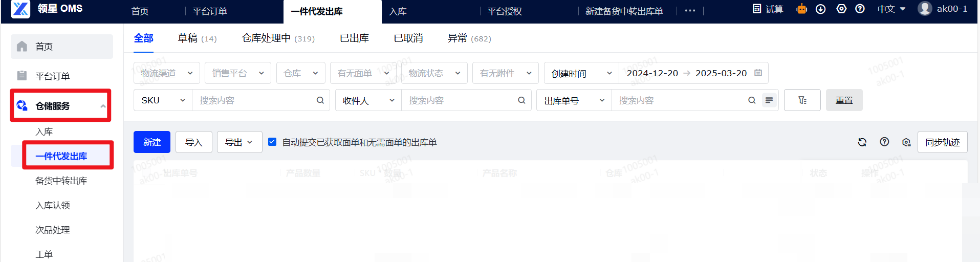Viewport: 980px width, 262px height.
Task: Click the search icon in 出库单号 field
Action: click(x=752, y=100)
